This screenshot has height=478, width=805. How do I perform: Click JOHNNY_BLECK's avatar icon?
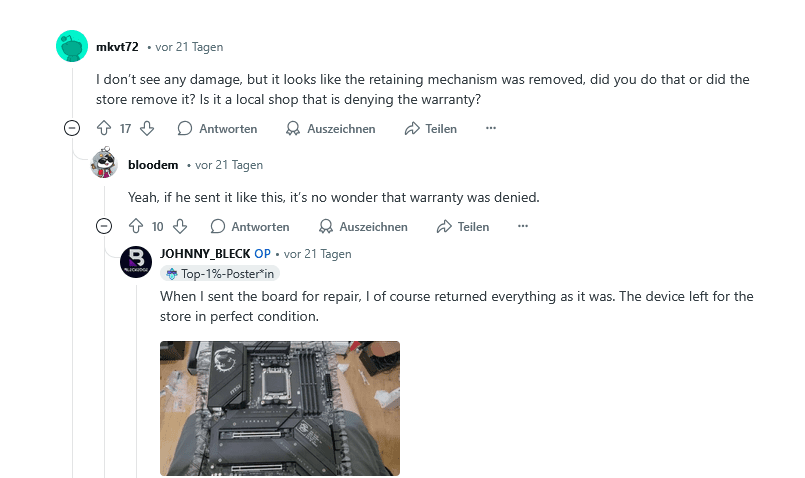[x=136, y=262]
